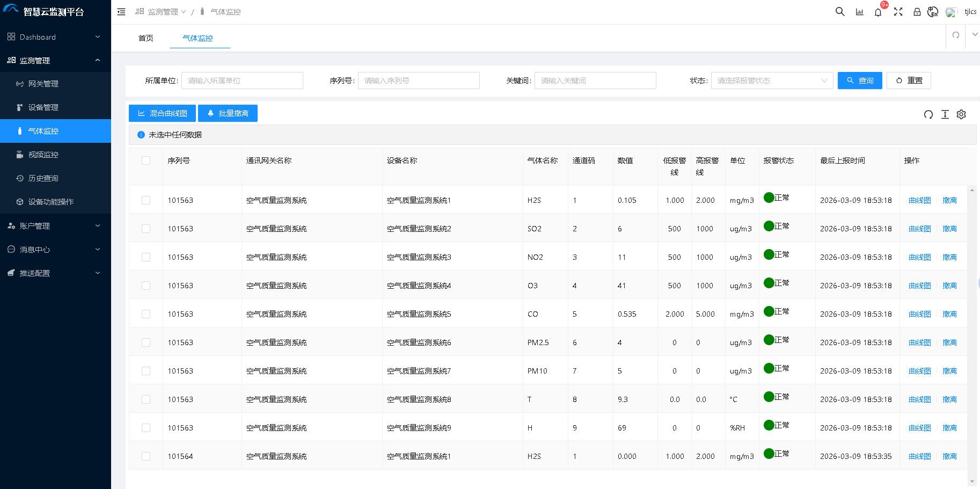Screen dimensions: 980x489
Task: Toggle the select-all header checkbox
Action: [x=146, y=160]
